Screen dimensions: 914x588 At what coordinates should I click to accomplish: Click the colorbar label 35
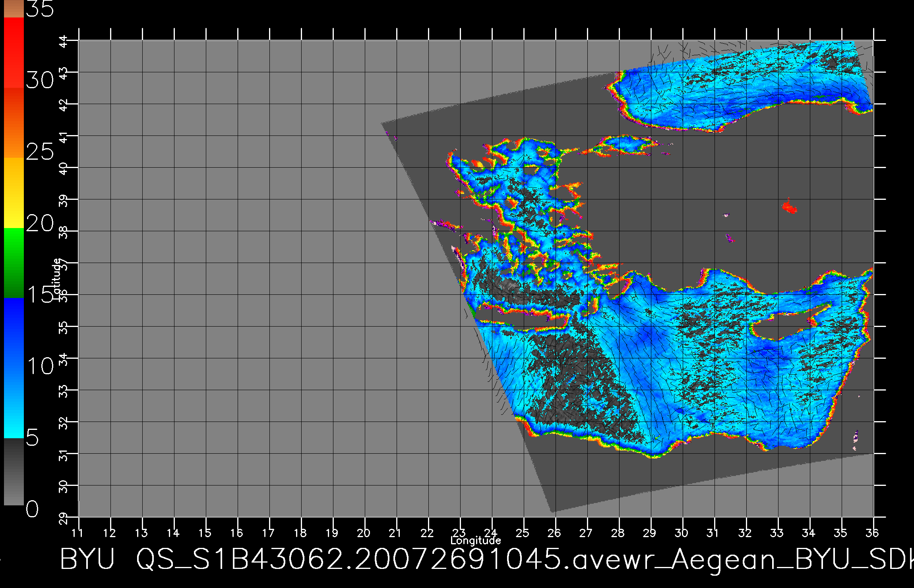tap(40, 9)
